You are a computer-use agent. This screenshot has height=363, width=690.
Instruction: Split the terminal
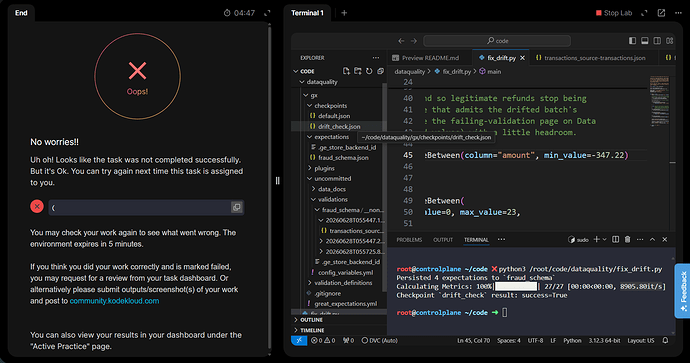tap(615, 239)
